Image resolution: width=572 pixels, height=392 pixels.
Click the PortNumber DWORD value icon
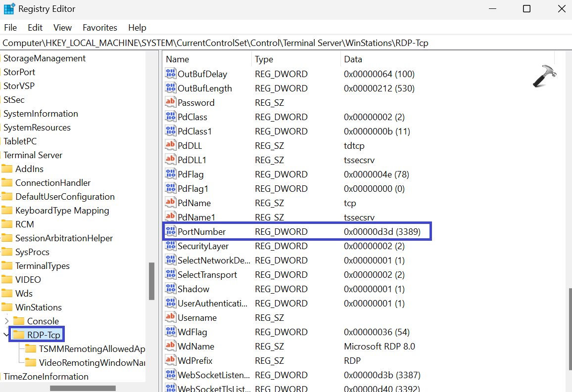click(x=171, y=231)
